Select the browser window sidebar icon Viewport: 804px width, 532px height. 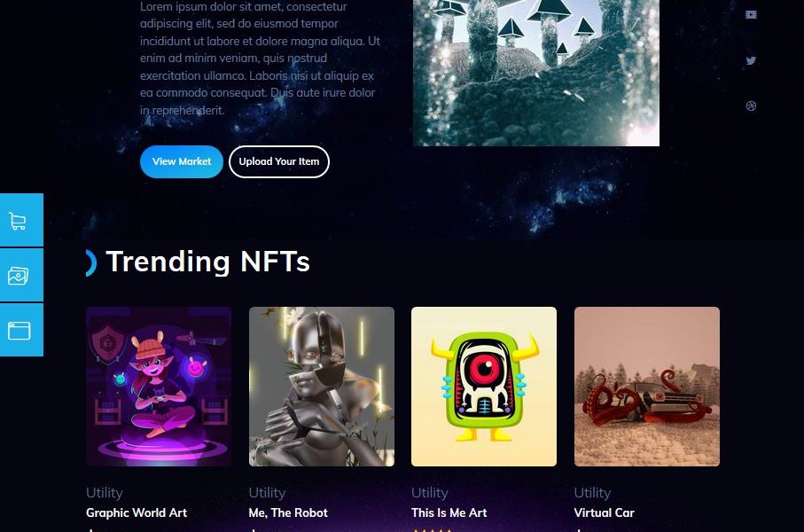(19, 330)
